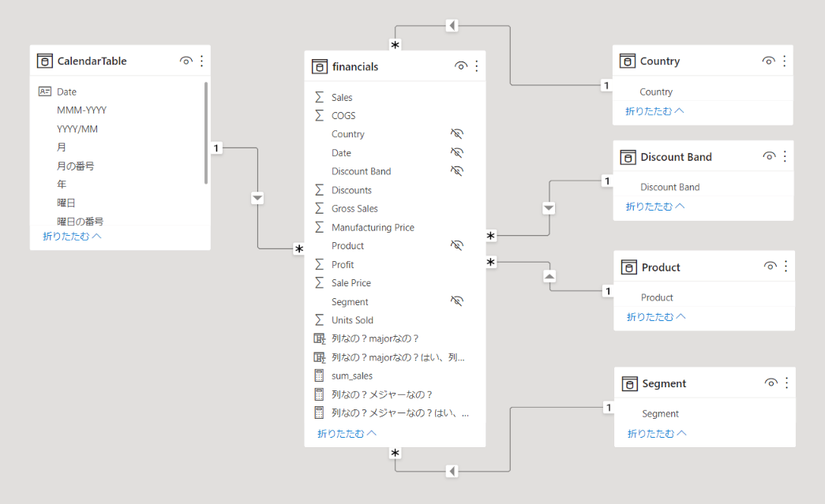Viewport: 825px width, 504px height.
Task: Toggle visibility of the financials table
Action: (461, 66)
